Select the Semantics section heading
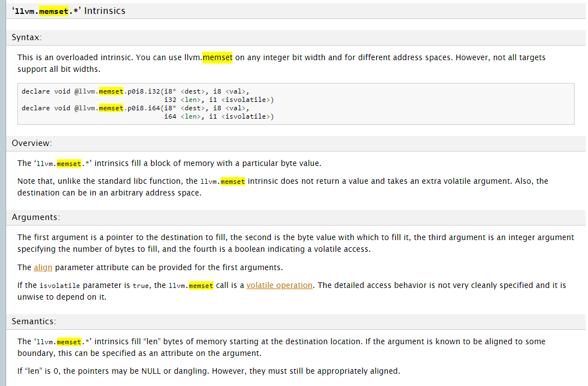The height and width of the screenshot is (386, 588). tap(33, 321)
